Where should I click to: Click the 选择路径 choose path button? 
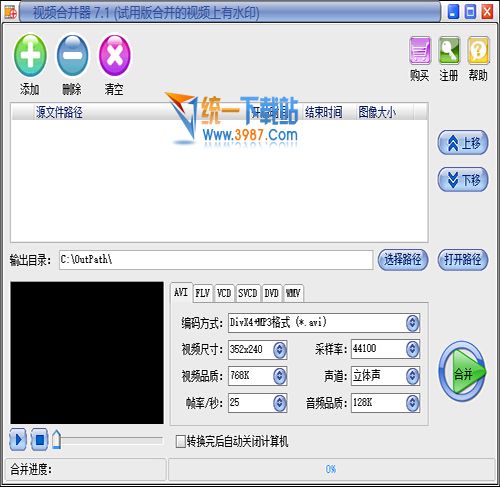point(403,259)
